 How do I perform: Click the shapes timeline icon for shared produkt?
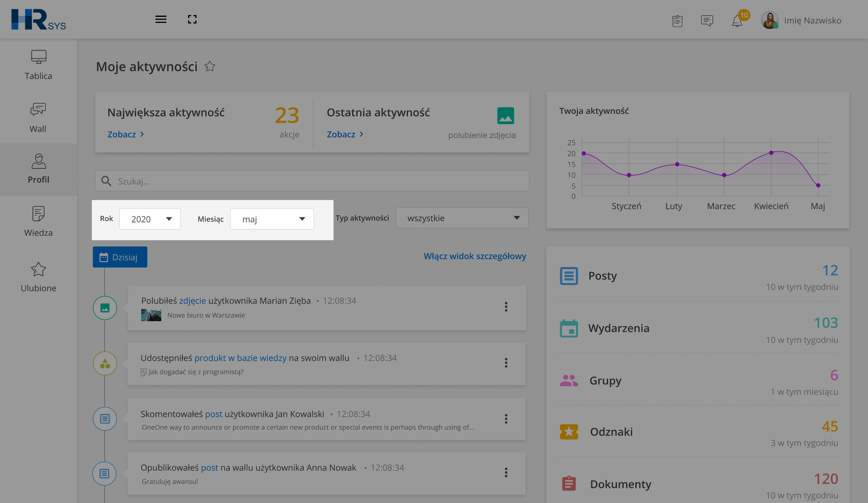[x=105, y=363]
